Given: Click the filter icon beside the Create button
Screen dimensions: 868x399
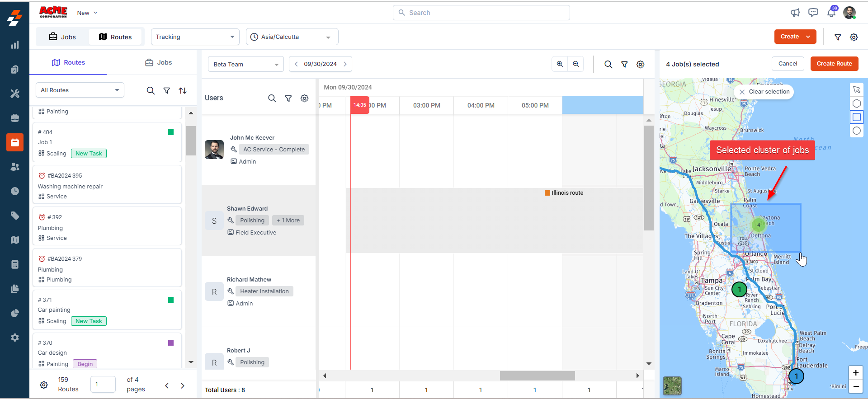Looking at the screenshot, I should [x=838, y=37].
